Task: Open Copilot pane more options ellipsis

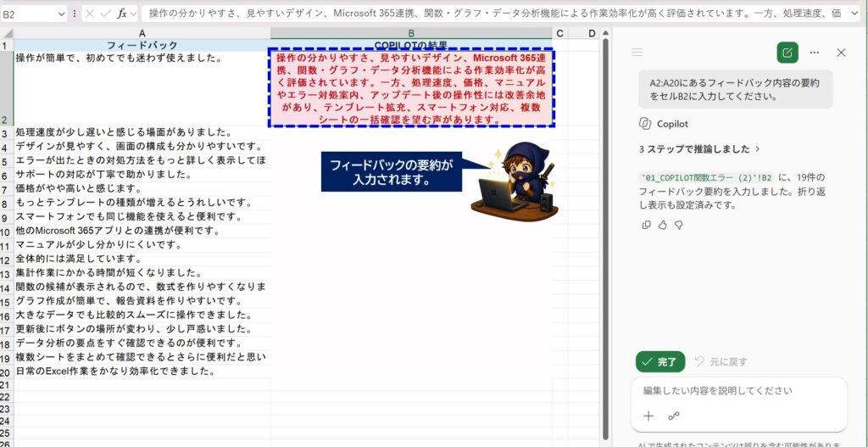Action: (x=814, y=52)
